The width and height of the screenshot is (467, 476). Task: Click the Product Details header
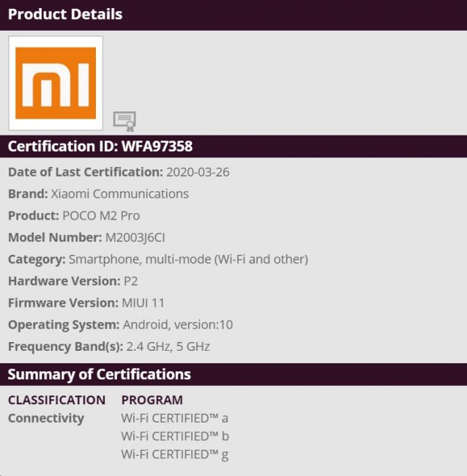(x=65, y=14)
